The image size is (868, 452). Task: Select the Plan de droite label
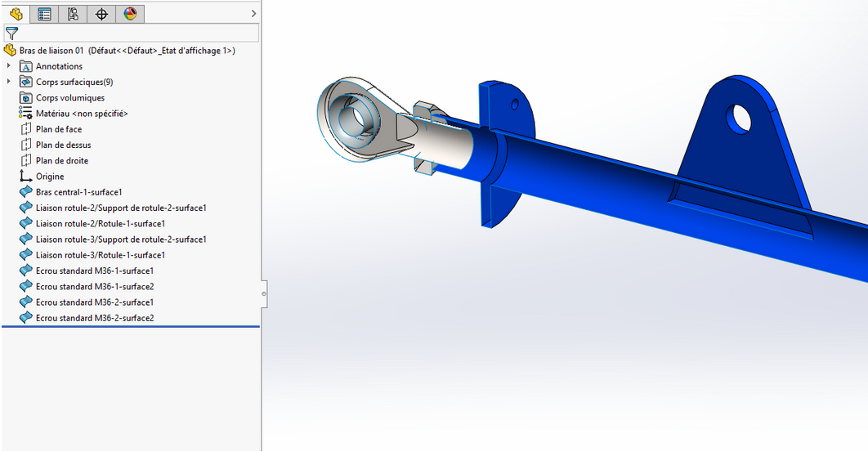pyautogui.click(x=62, y=161)
